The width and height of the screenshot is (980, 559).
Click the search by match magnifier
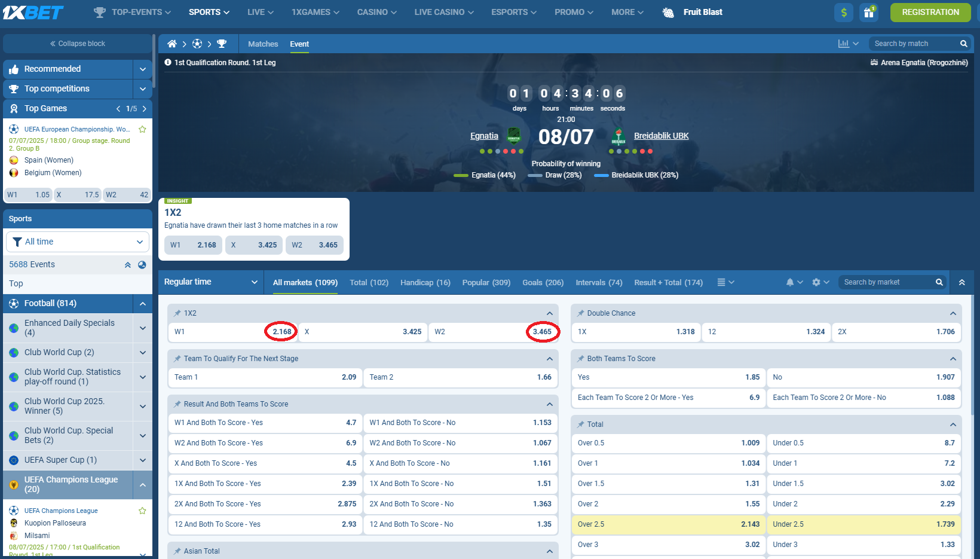[963, 44]
